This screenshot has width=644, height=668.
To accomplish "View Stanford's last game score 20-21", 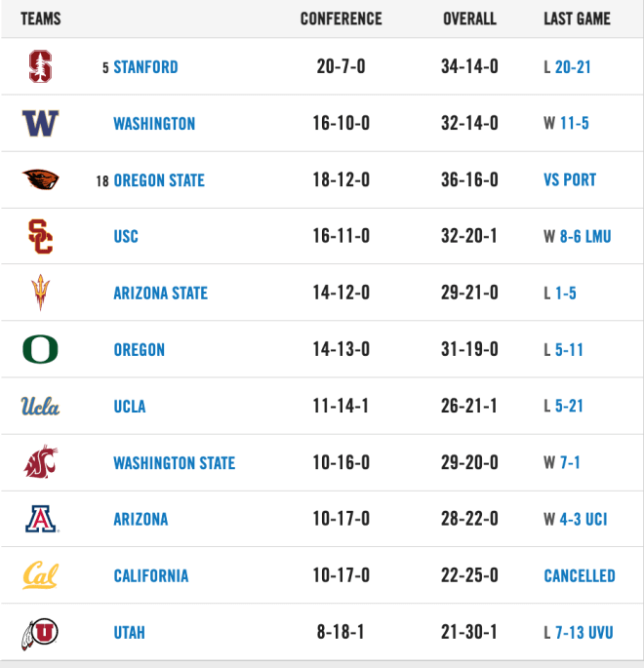I will click(573, 67).
